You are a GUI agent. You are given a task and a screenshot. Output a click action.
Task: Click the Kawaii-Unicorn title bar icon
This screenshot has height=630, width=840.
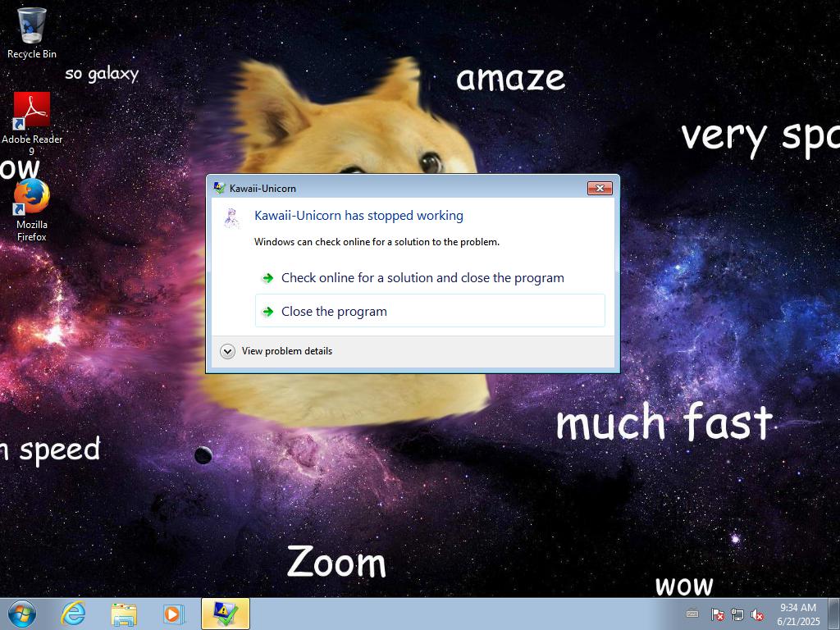(219, 188)
